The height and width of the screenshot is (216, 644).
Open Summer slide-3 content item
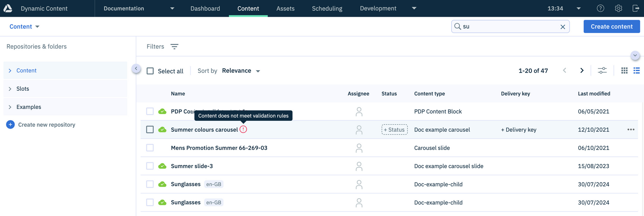[x=192, y=166]
